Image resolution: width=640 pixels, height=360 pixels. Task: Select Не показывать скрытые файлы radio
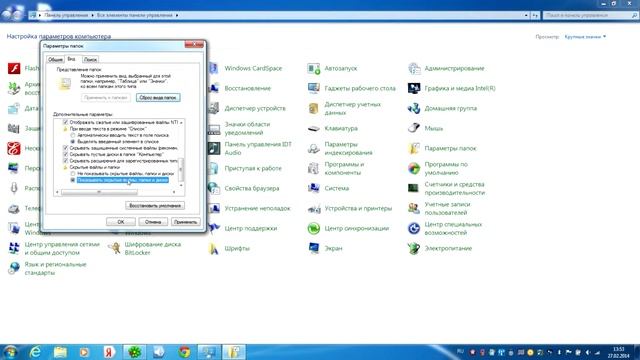click(x=73, y=173)
